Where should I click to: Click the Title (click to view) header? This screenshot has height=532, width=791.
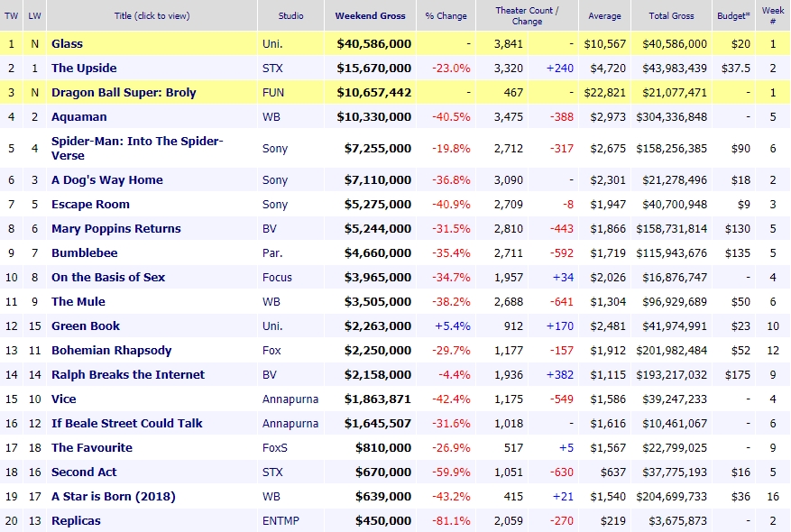point(152,15)
